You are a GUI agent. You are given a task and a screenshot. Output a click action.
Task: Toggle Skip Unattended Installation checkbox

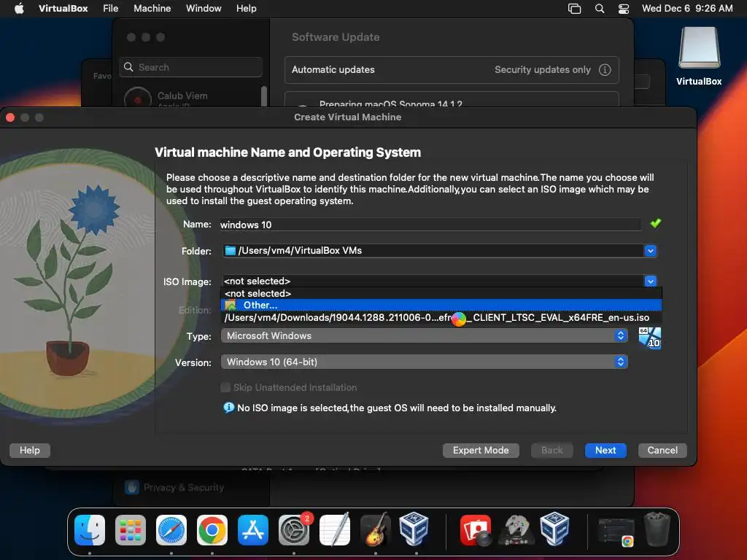[x=225, y=387]
